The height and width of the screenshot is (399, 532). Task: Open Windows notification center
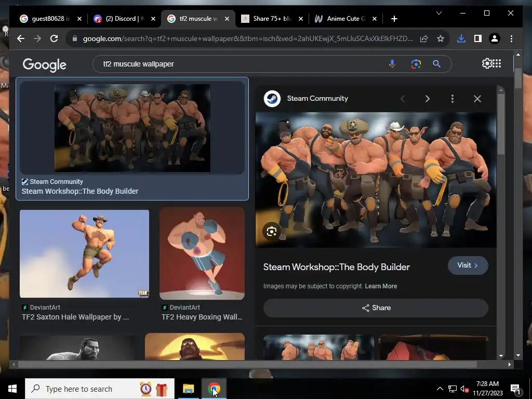click(x=515, y=389)
